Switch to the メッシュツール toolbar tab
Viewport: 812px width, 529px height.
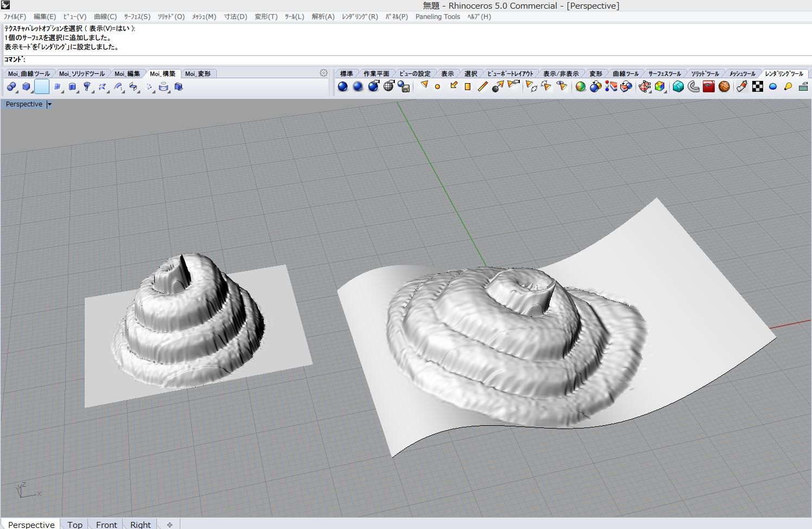click(x=742, y=74)
